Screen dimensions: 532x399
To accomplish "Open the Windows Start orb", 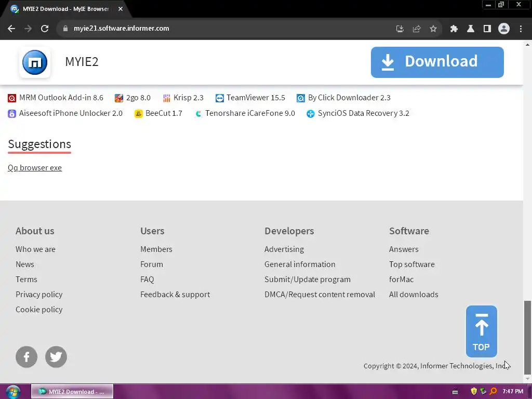I will click(13, 392).
